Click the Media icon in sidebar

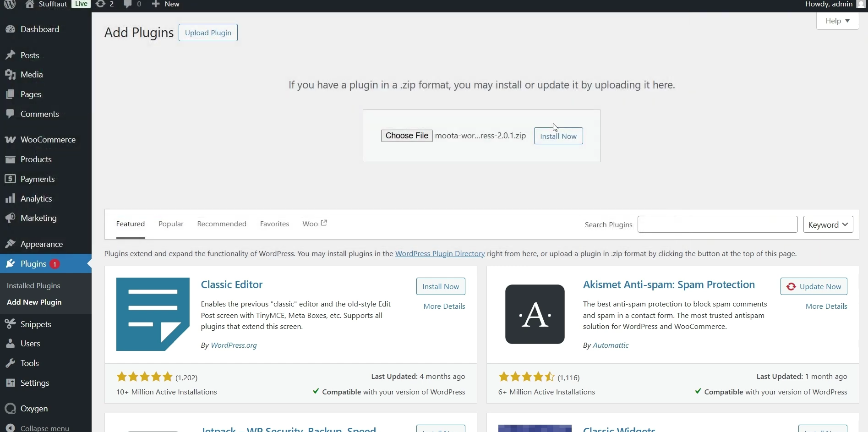pyautogui.click(x=10, y=75)
